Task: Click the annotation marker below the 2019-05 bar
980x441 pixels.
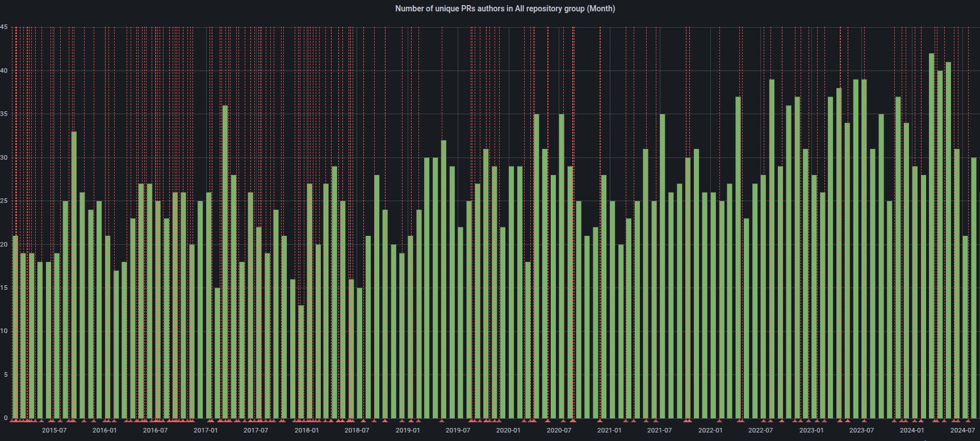Action: coord(442,421)
